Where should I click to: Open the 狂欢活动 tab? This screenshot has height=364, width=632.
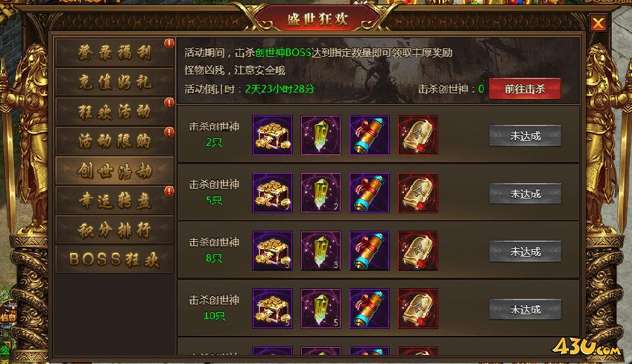pyautogui.click(x=114, y=112)
